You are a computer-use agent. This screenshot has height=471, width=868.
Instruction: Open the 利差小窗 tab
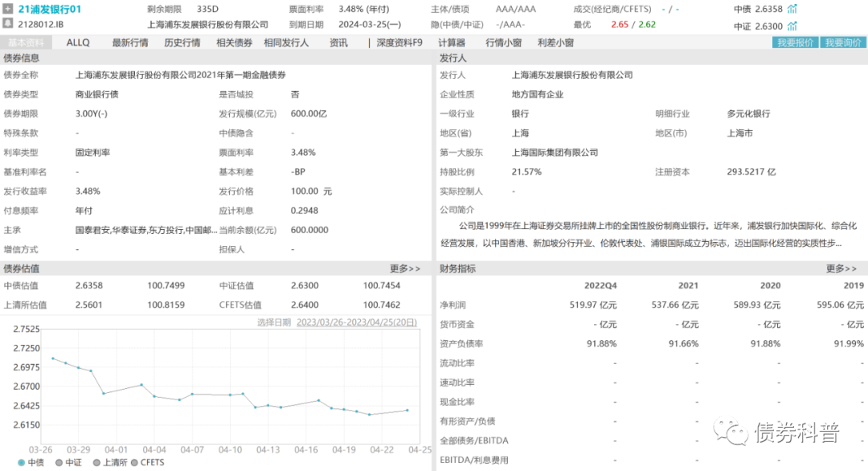tap(556, 43)
